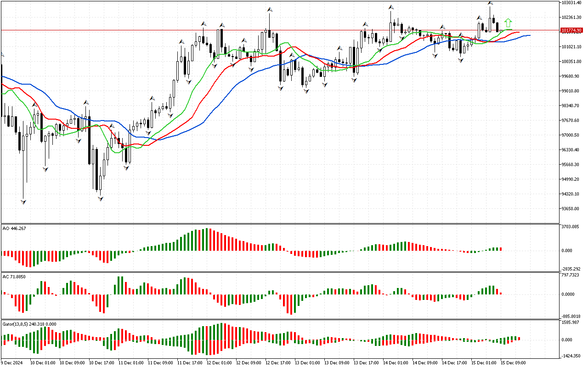Click the 13 Dec 09:00 time label
This screenshot has height=368, width=588.
(x=336, y=363)
